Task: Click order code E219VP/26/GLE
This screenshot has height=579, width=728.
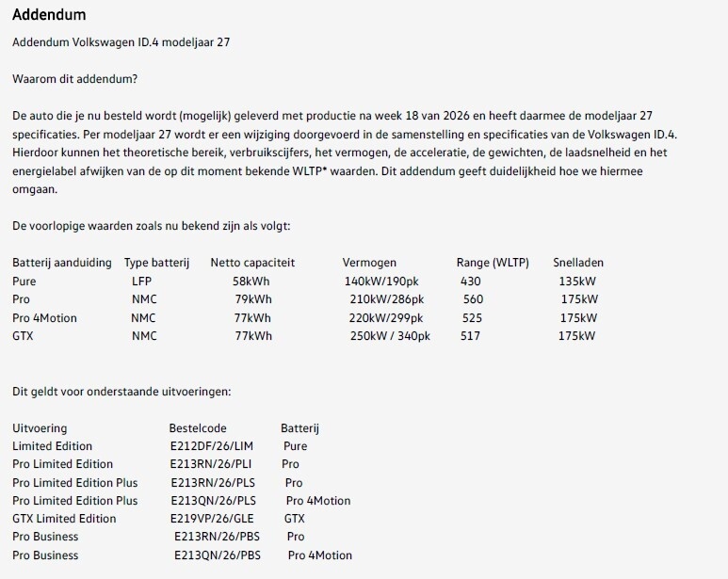Action: point(212,519)
